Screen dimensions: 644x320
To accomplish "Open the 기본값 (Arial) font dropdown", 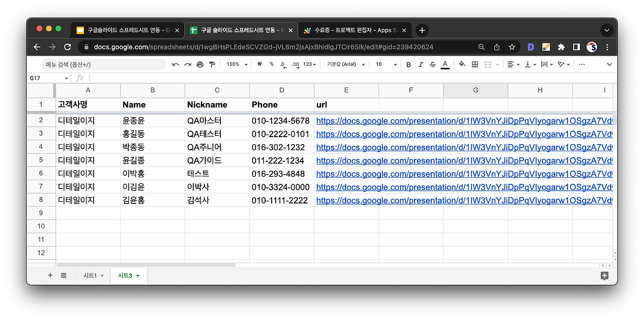I will click(346, 64).
